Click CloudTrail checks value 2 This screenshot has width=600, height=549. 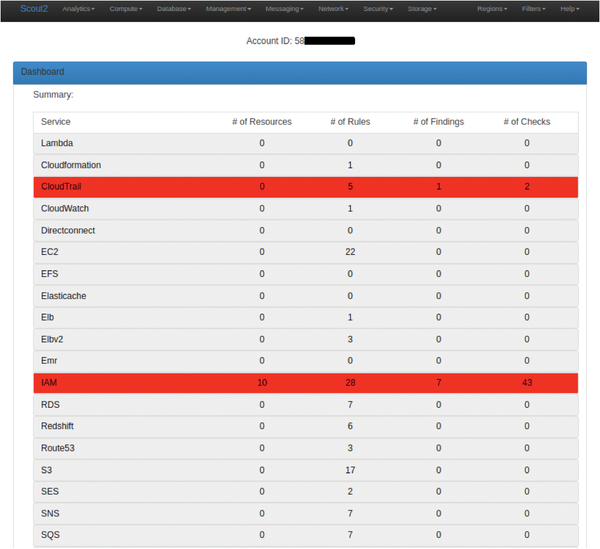coord(527,187)
